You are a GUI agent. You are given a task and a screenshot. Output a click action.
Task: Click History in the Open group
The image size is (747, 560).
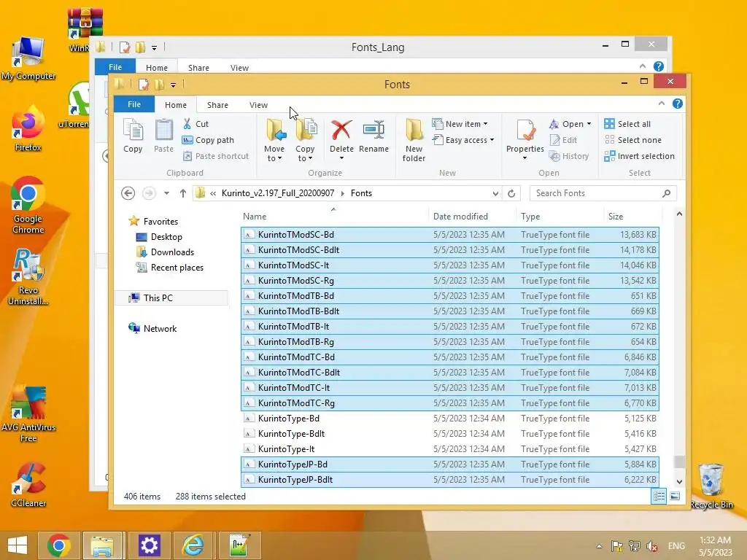[x=569, y=156]
